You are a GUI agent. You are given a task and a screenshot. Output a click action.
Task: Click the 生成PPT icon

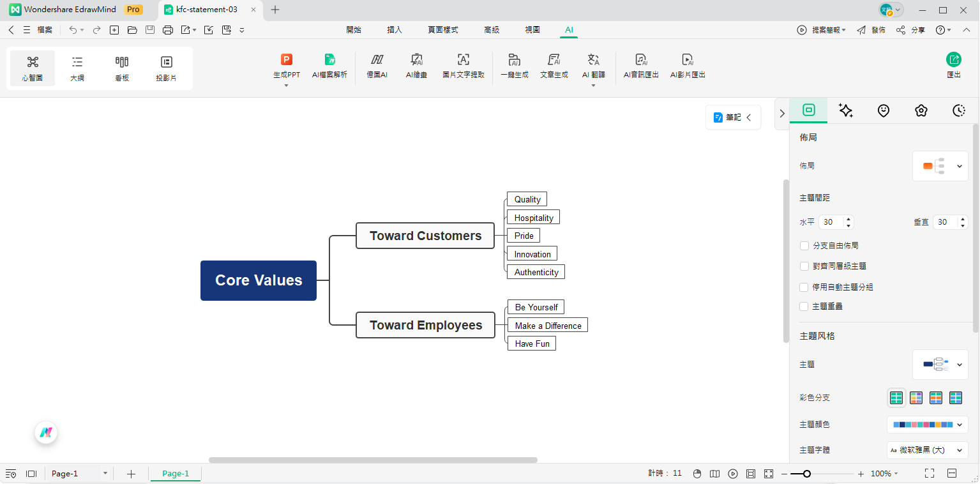point(287,60)
